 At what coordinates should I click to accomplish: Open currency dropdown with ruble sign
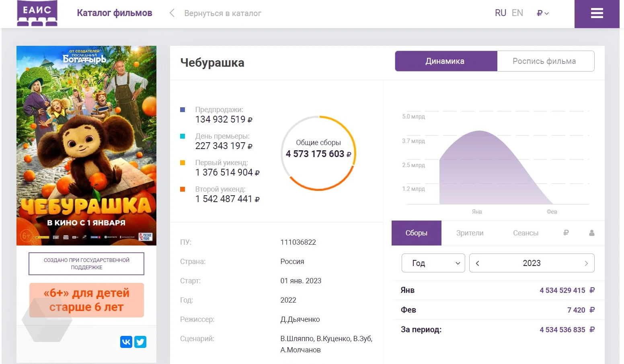coord(543,13)
